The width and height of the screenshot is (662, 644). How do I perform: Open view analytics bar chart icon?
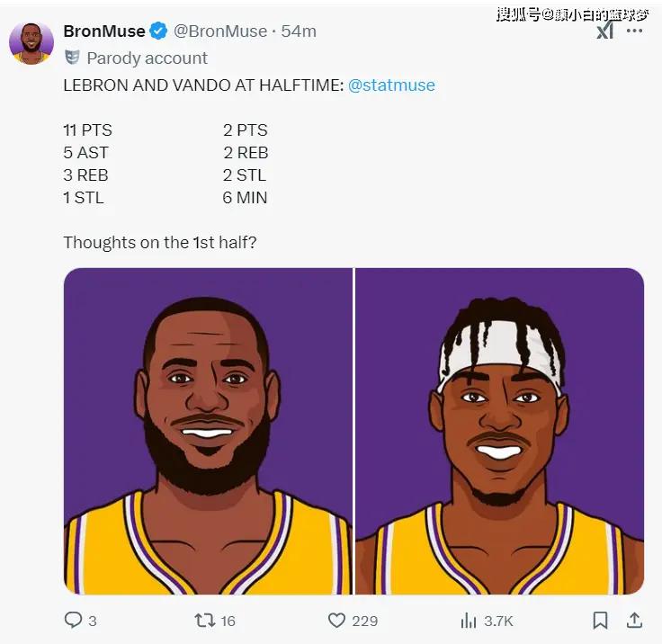(469, 620)
